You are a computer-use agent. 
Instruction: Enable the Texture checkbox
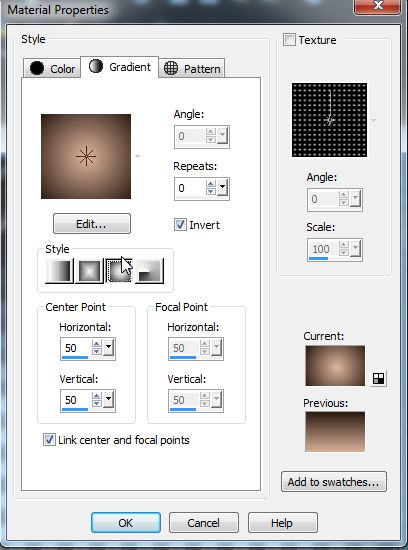click(x=289, y=39)
